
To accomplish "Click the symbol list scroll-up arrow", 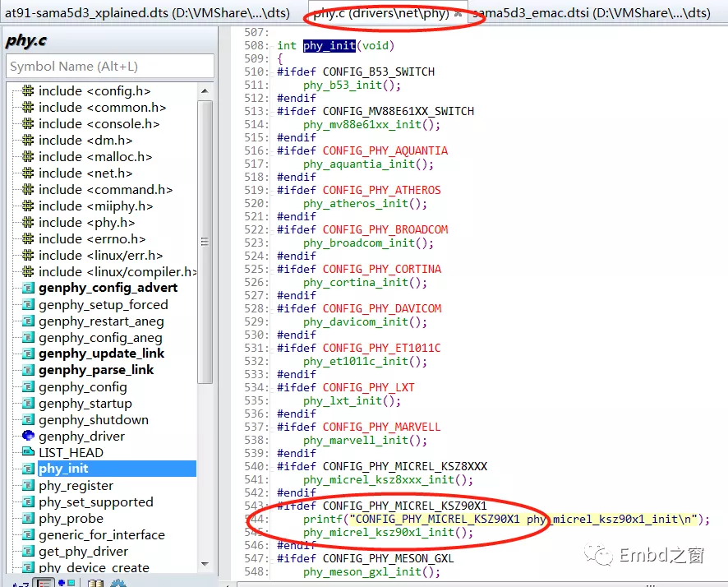I will pos(205,91).
